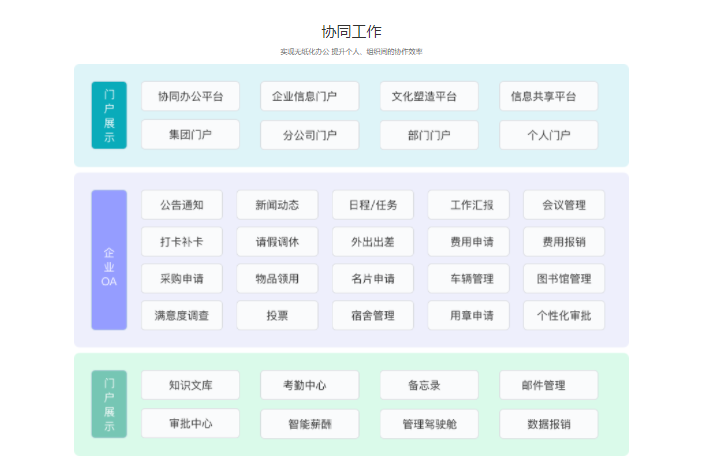706x462 pixels.
Task: Select 分公司门户
Action: 310,135
